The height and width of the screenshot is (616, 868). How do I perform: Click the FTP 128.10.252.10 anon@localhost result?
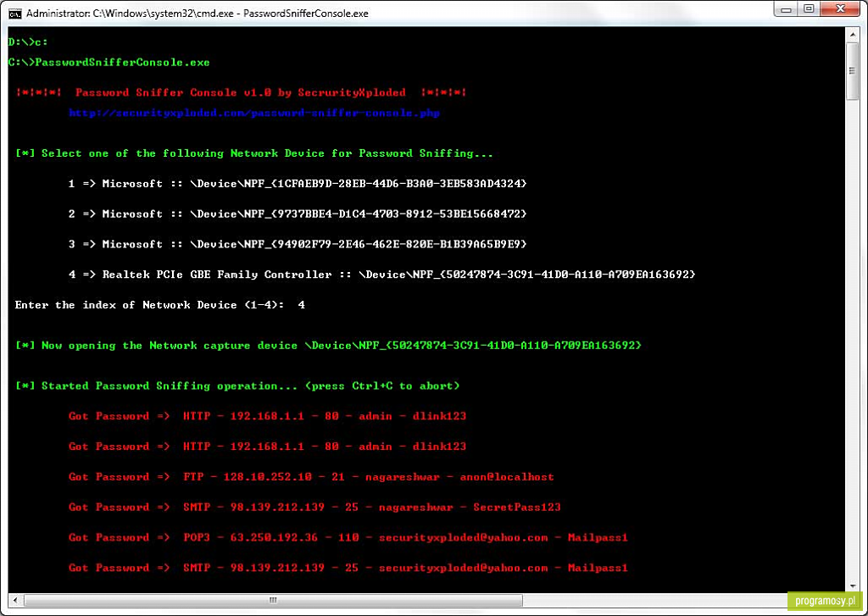(311, 476)
